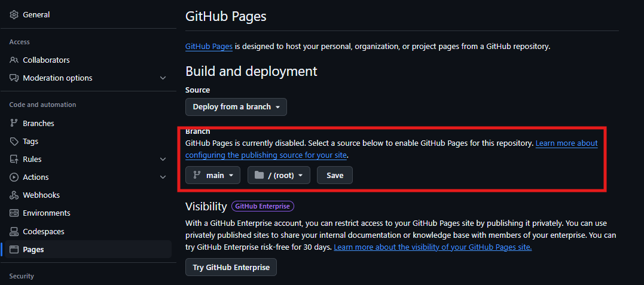644x285 pixels.
Task: Expand the Actions section chevron
Action: (163, 177)
